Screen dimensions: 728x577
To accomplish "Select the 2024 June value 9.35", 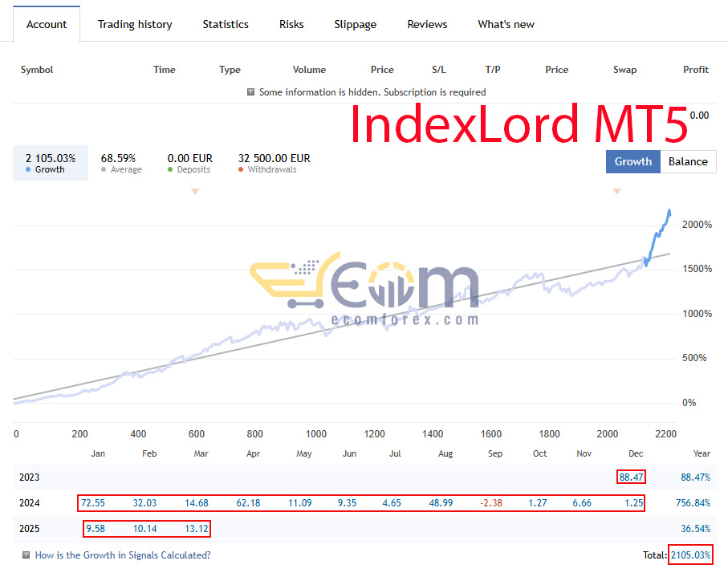I will (347, 502).
